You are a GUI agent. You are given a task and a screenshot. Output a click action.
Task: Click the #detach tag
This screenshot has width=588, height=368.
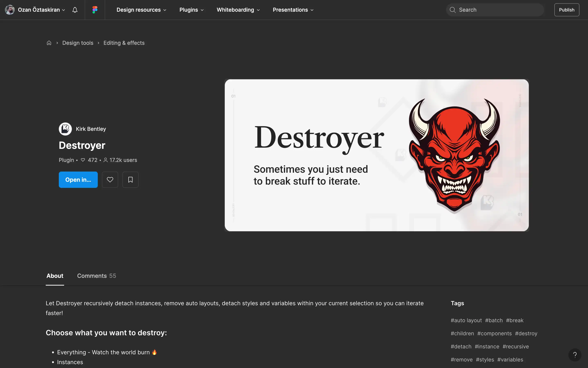point(461,347)
